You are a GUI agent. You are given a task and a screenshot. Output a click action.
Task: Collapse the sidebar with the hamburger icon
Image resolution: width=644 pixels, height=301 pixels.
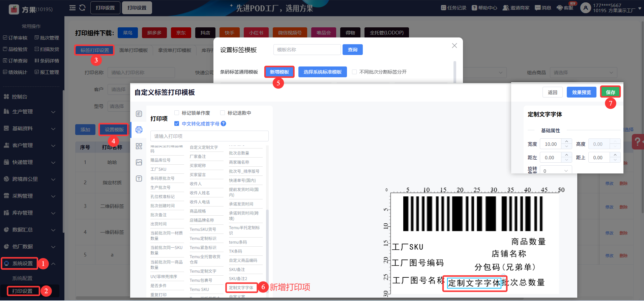pyautogui.click(x=72, y=8)
